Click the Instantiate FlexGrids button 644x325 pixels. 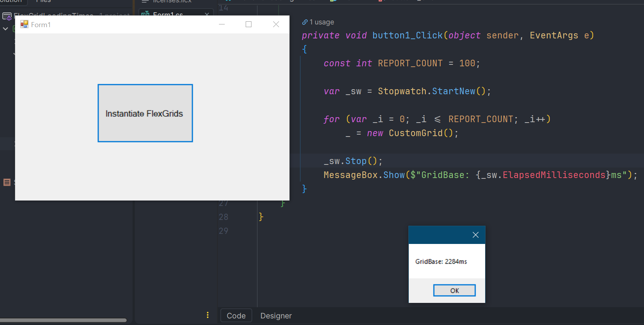tap(145, 113)
